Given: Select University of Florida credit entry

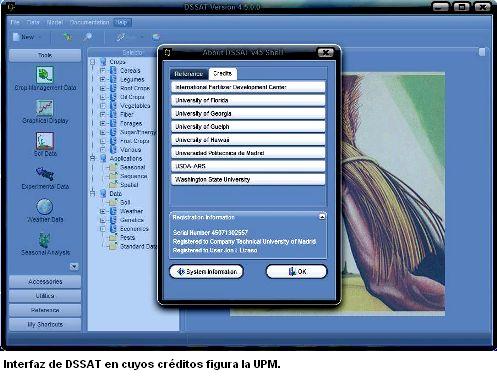Looking at the screenshot, I should tap(248, 100).
